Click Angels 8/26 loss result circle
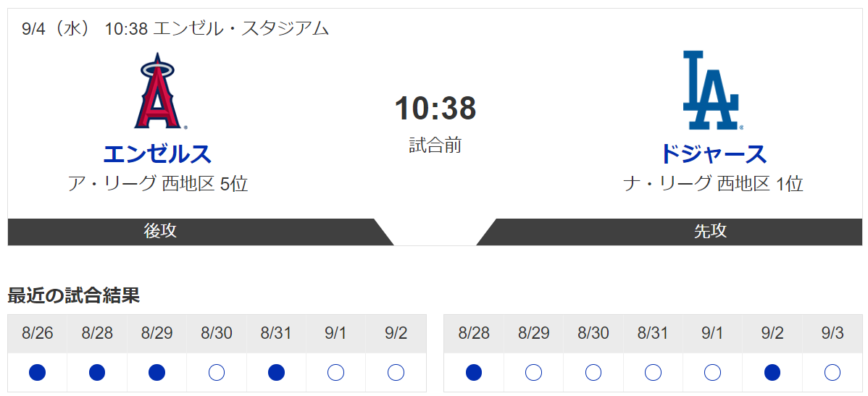Screen dimensions: 868x396 (x=37, y=373)
